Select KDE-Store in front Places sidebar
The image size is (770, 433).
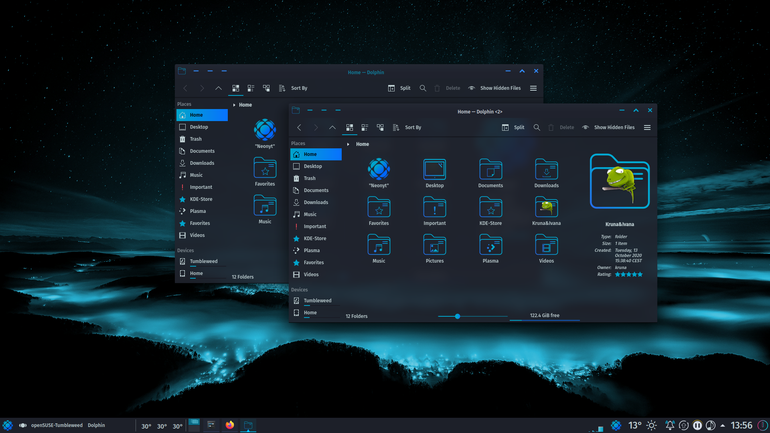[x=316, y=239]
